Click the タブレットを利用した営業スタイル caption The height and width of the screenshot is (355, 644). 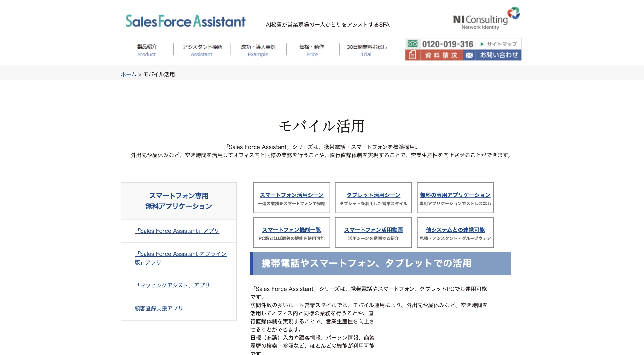(373, 204)
